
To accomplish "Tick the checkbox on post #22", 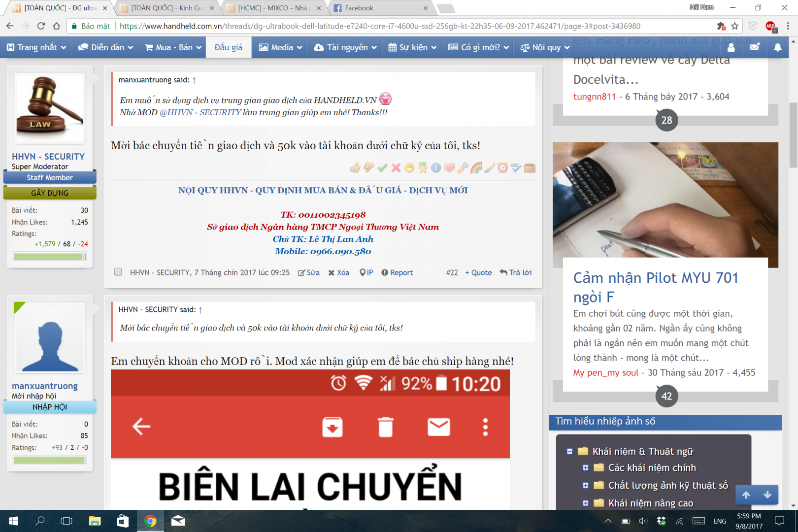I will coord(118,272).
